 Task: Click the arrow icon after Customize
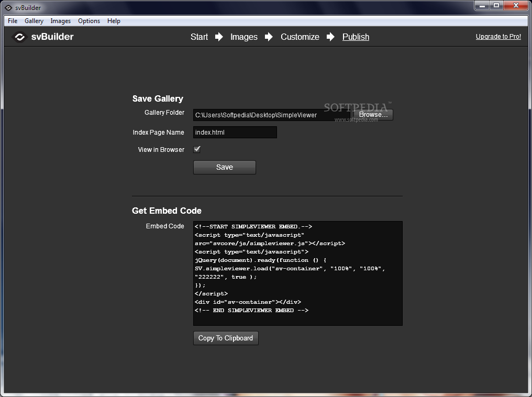330,37
